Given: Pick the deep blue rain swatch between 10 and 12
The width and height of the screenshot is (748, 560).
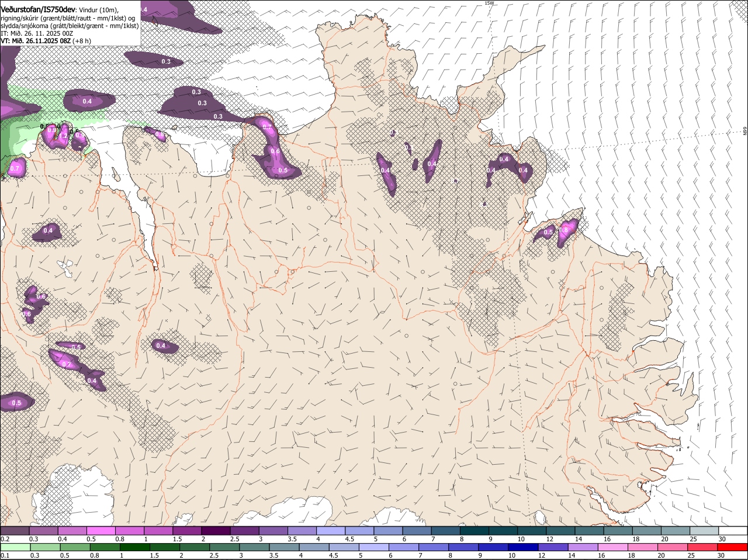Looking at the screenshot, I should click(524, 547).
